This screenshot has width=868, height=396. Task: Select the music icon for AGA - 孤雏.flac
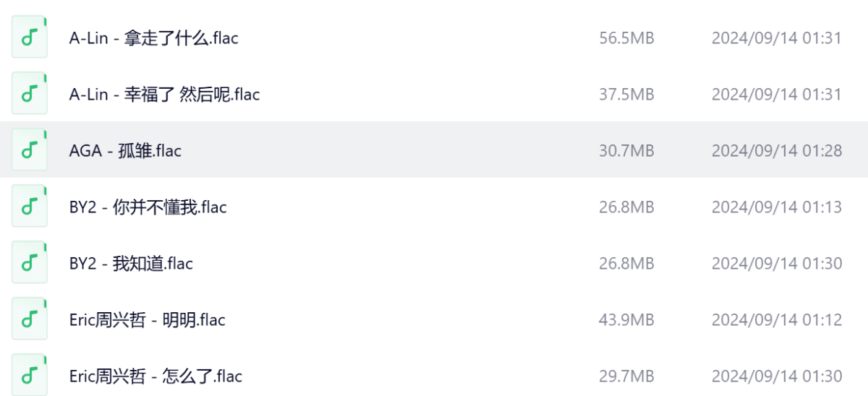(30, 150)
